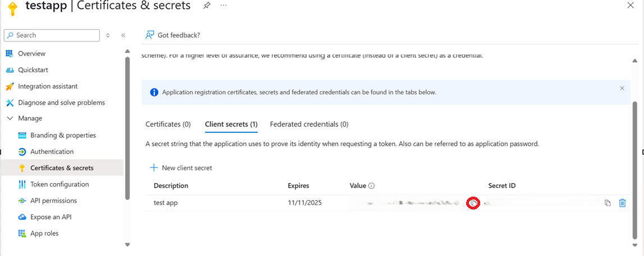Open Token configuration settings
The height and width of the screenshot is (256, 644).
tap(59, 184)
